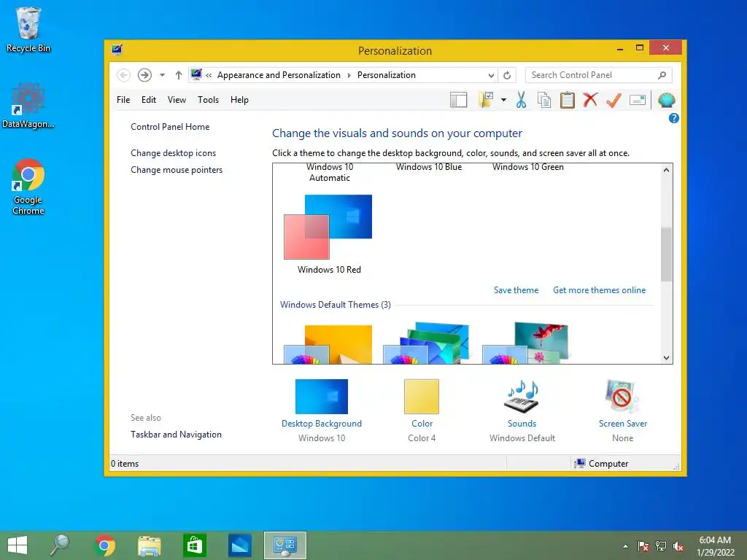Open the folder options toolbar icon
Screen dimensions: 747x560
click(486, 99)
